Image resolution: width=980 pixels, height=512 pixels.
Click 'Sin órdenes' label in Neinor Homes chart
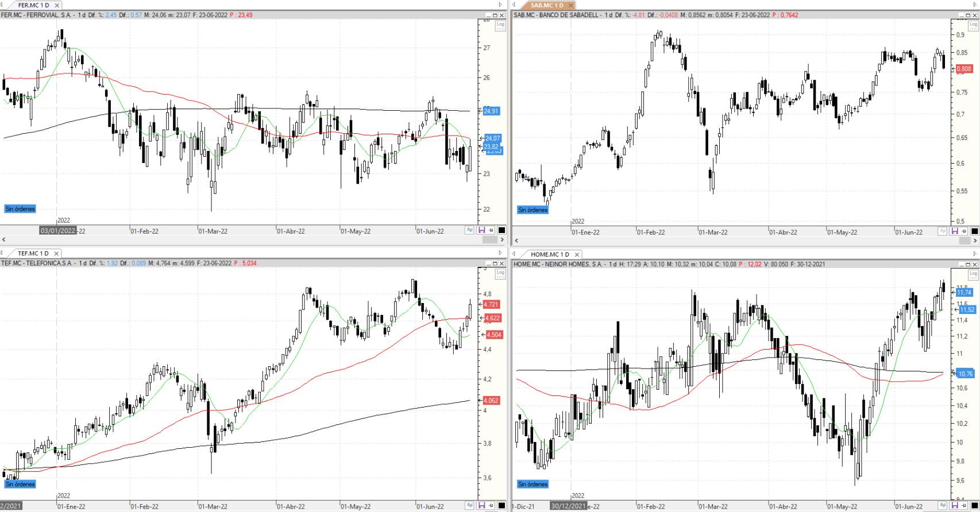pos(533,484)
